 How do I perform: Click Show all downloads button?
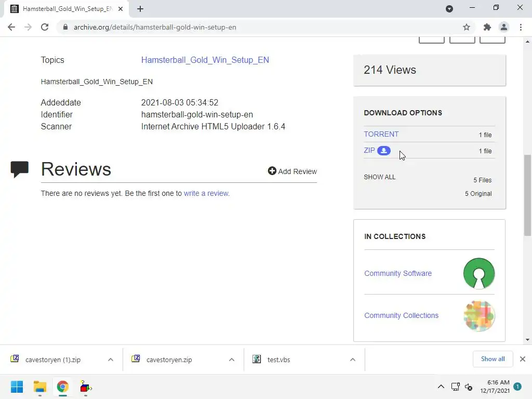point(493,359)
